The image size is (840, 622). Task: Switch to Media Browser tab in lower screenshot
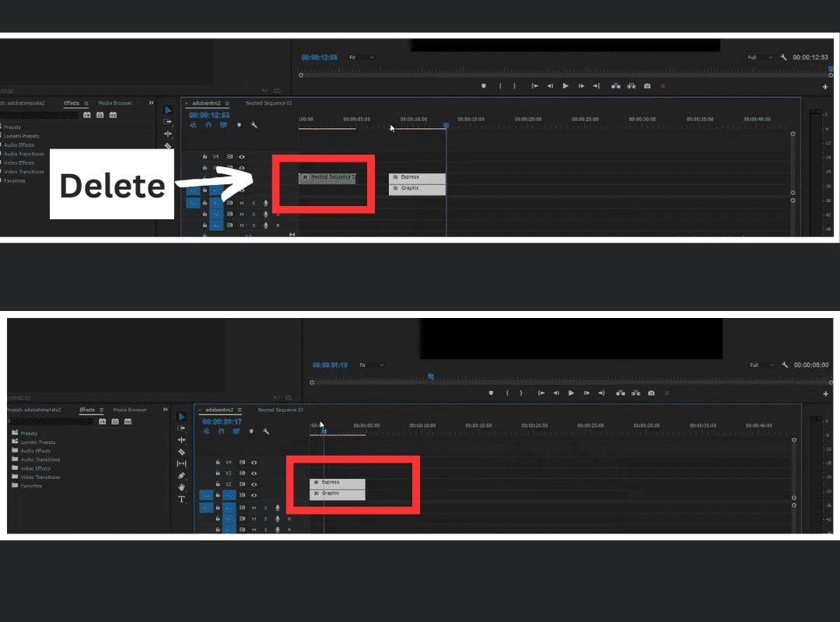click(x=129, y=410)
